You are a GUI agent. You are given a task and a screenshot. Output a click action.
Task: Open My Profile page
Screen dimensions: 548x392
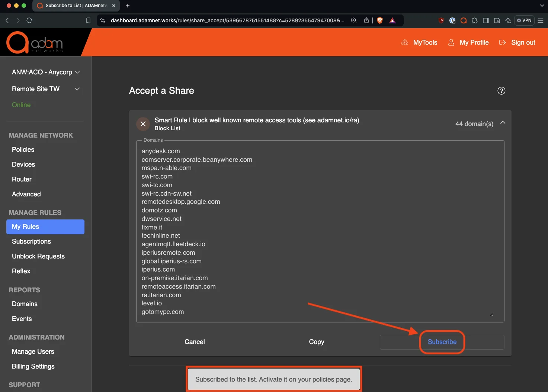(x=468, y=42)
